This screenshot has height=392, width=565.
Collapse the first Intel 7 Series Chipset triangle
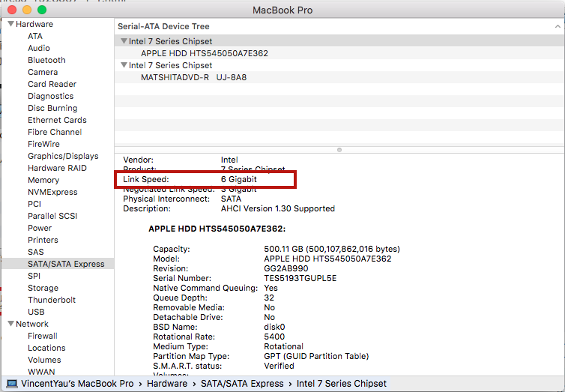[x=124, y=41]
